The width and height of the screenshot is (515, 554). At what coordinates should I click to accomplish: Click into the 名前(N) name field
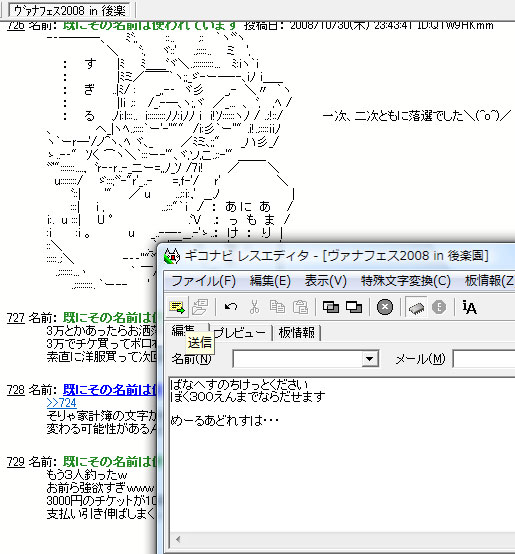pyautogui.click(x=297, y=359)
